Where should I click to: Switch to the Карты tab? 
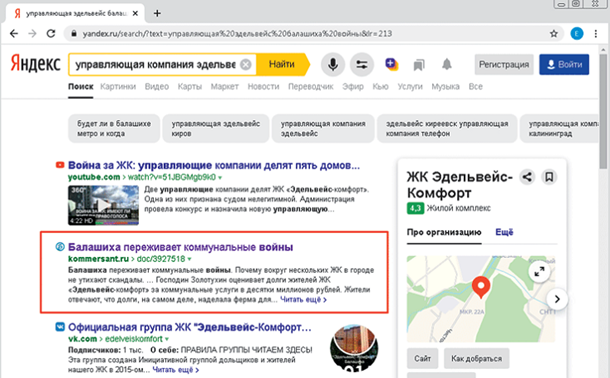[190, 87]
